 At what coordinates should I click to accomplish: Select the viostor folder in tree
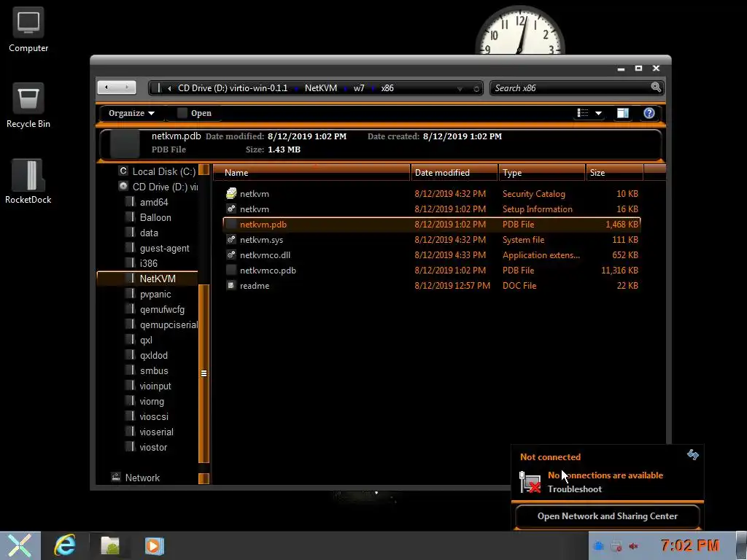point(153,447)
